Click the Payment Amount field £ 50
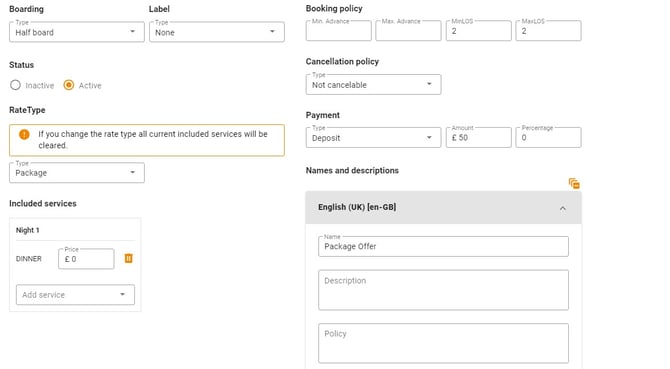 (x=479, y=138)
